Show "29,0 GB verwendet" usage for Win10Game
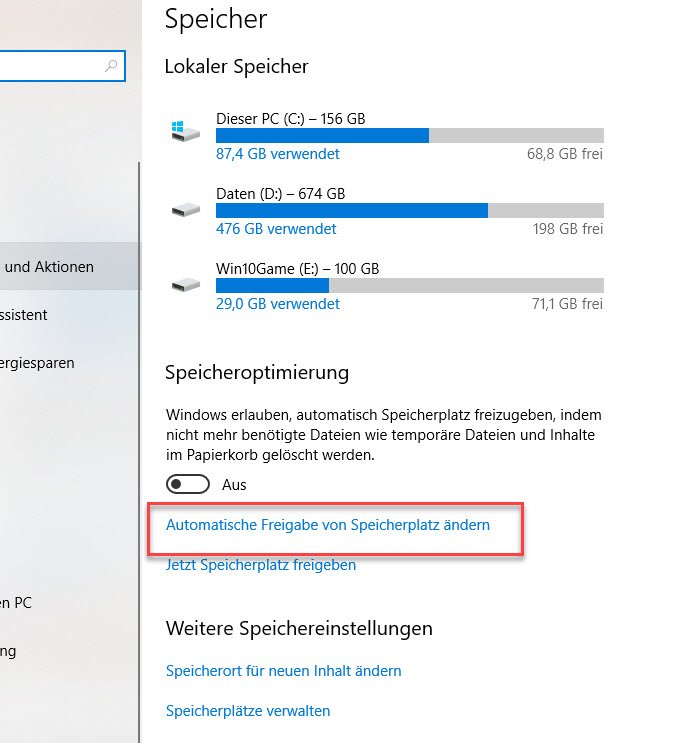The height and width of the screenshot is (743, 698). [x=278, y=304]
